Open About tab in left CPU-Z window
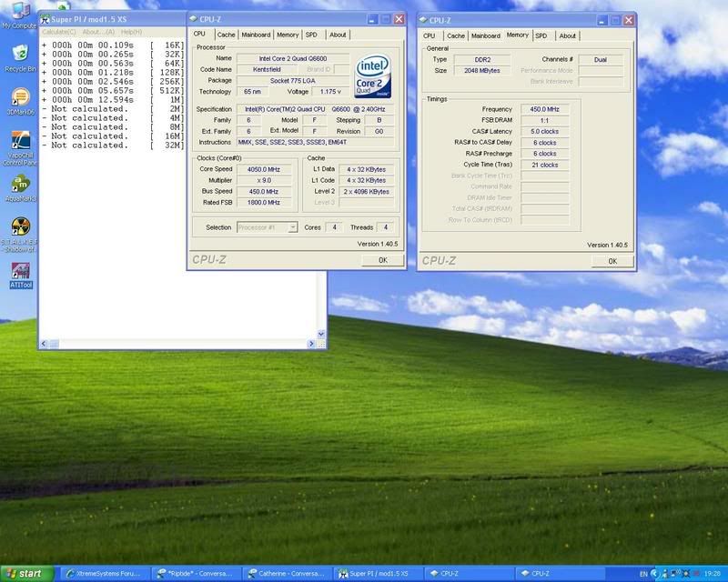 tap(338, 35)
